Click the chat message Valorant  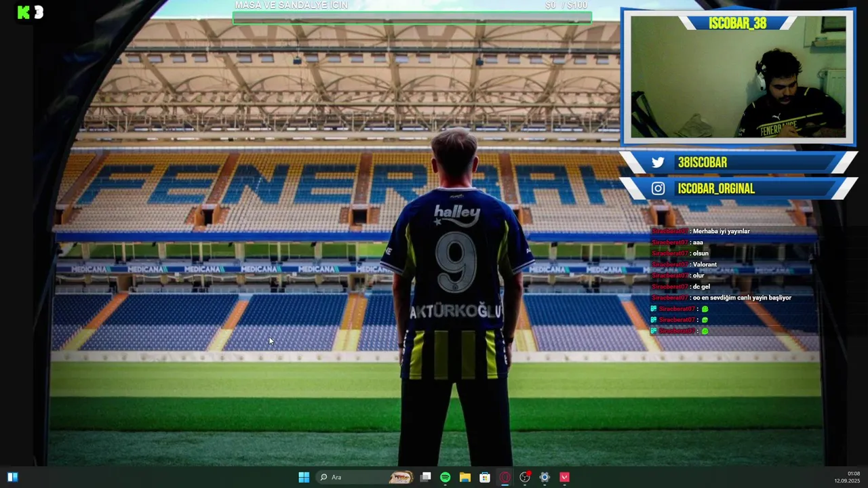click(x=705, y=264)
